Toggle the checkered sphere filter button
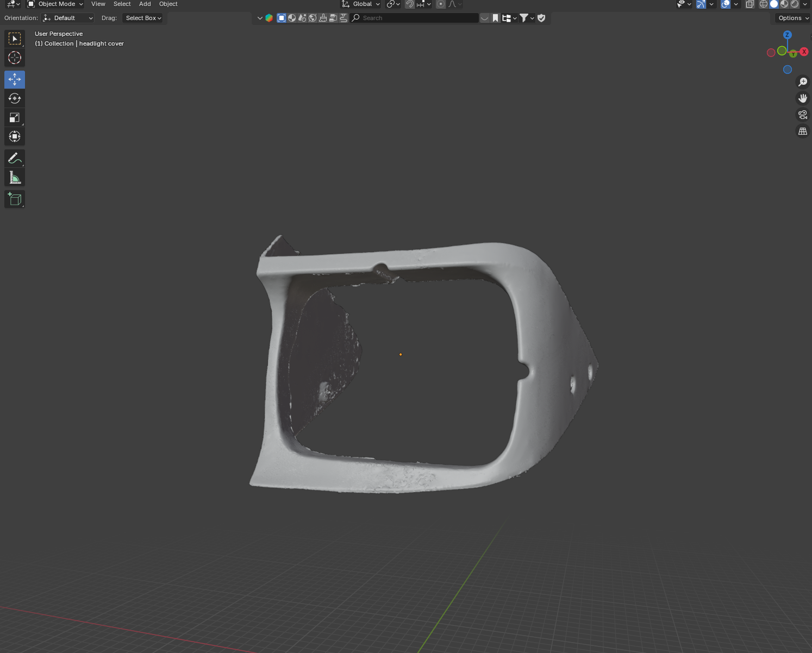The width and height of the screenshot is (812, 653). tap(292, 18)
